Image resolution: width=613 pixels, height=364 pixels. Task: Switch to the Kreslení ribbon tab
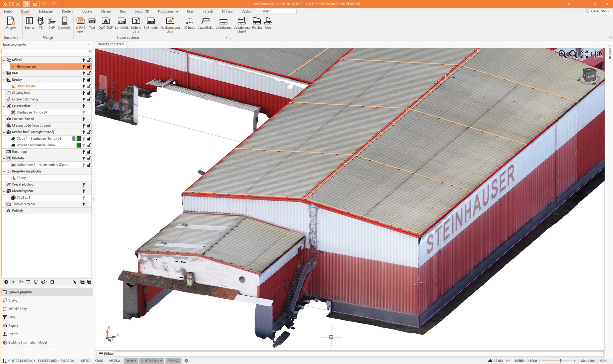67,11
